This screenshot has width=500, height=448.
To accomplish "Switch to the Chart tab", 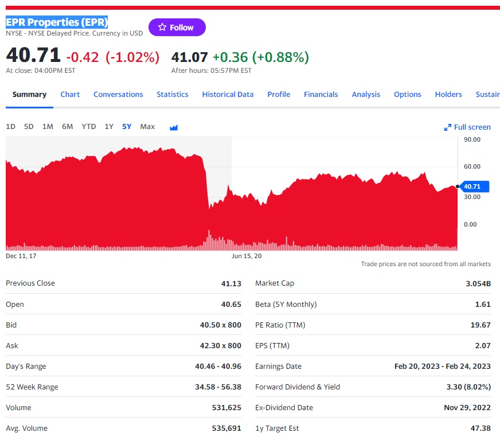I will click(70, 95).
